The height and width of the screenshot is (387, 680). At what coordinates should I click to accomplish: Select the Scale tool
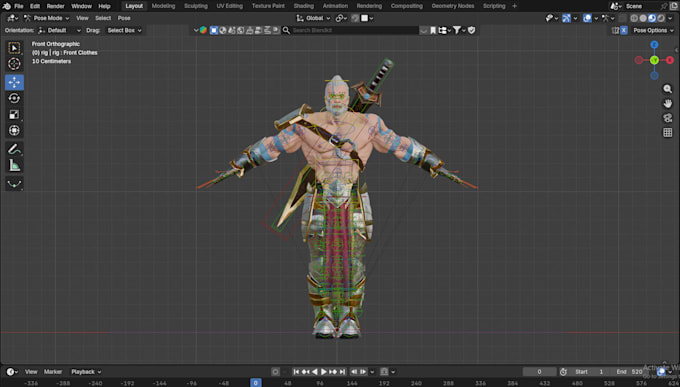(14, 115)
